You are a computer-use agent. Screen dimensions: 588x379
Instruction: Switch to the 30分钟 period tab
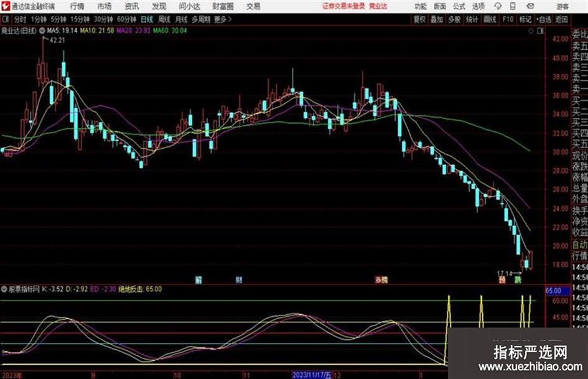pyautogui.click(x=103, y=19)
